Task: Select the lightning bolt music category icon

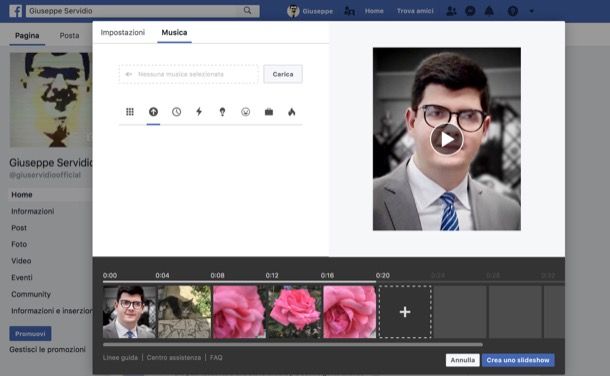Action: (199, 112)
